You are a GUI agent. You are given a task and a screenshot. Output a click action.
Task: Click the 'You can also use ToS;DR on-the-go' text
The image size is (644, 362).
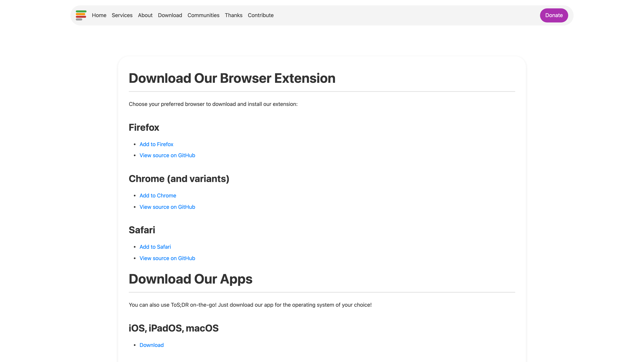250,305
